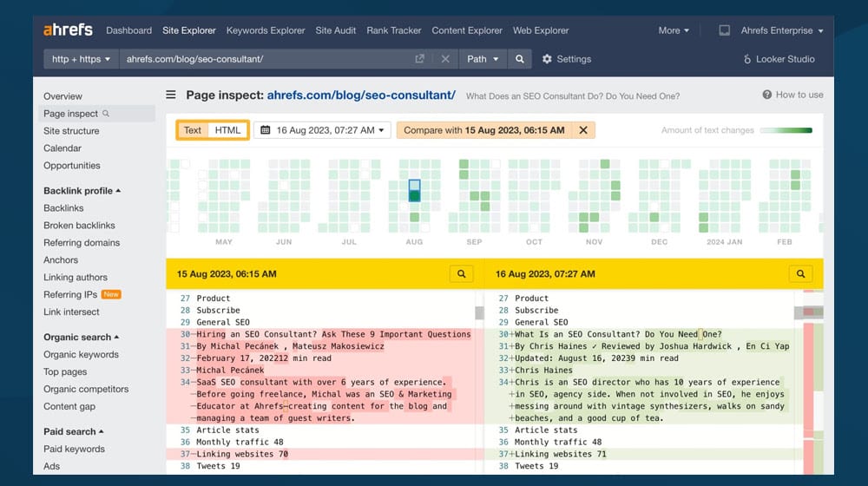Viewport: 868px width, 486px height.
Task: Open Looker Studio integration icon
Action: (748, 59)
